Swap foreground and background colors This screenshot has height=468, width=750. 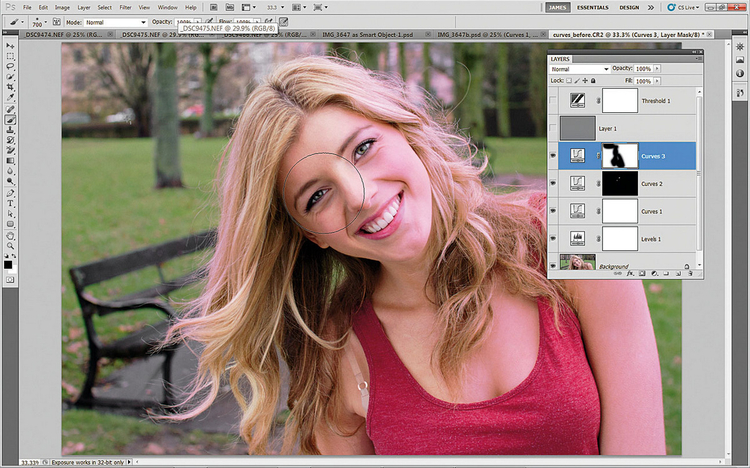pos(14,256)
